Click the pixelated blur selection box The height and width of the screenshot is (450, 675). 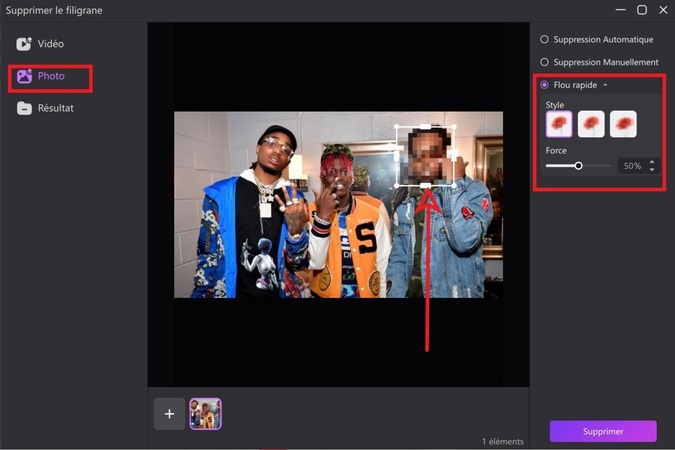[425, 156]
